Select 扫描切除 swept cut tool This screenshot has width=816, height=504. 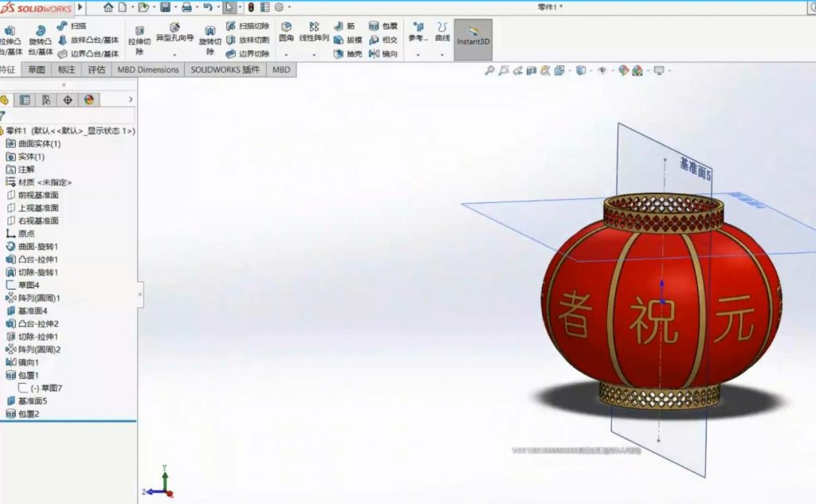pyautogui.click(x=248, y=25)
